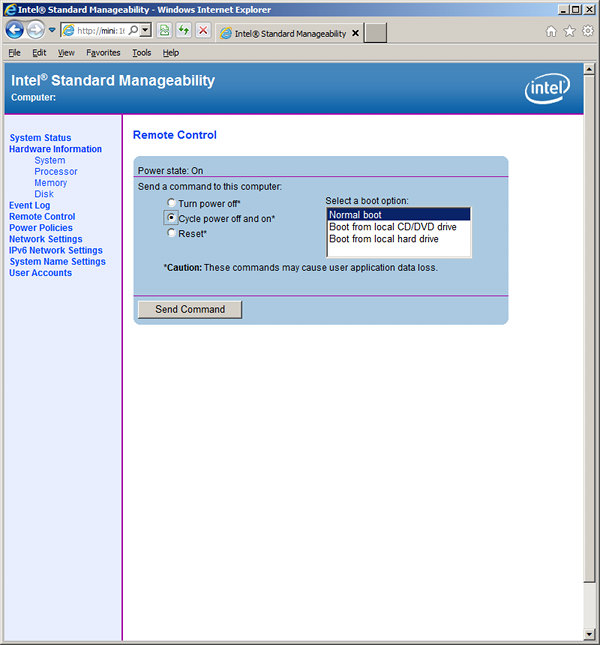600x645 pixels.
Task: Select Cycle power off and on radio
Action: [x=171, y=218]
